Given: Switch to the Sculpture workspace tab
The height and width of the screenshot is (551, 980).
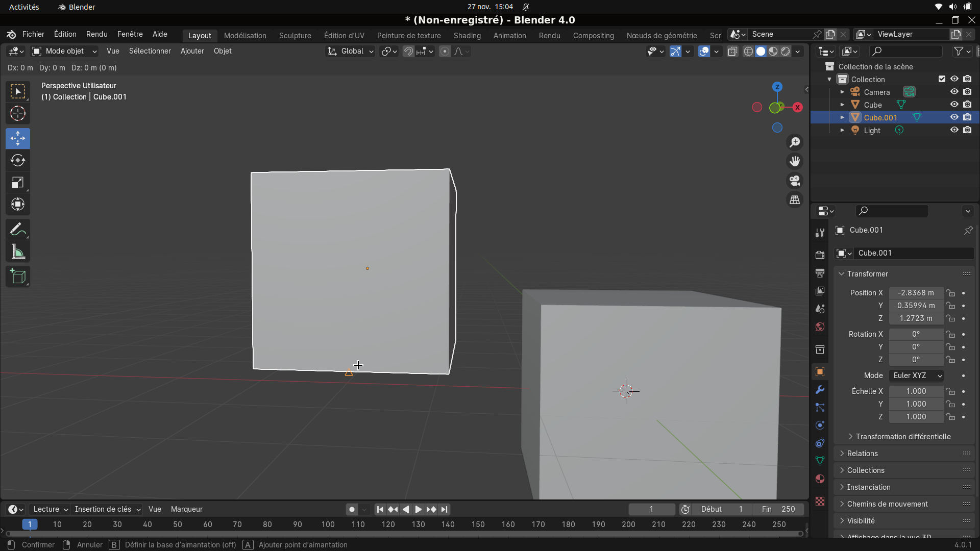Looking at the screenshot, I should pyautogui.click(x=295, y=36).
